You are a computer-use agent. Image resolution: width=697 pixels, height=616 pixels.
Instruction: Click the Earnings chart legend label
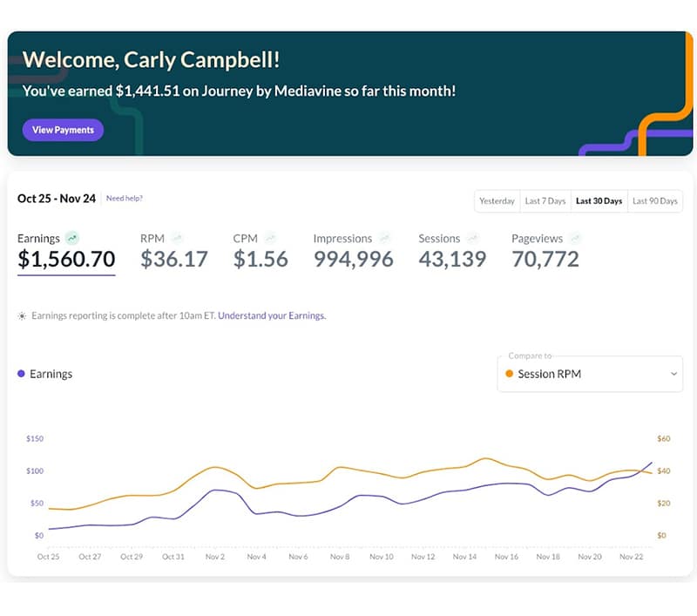point(51,375)
